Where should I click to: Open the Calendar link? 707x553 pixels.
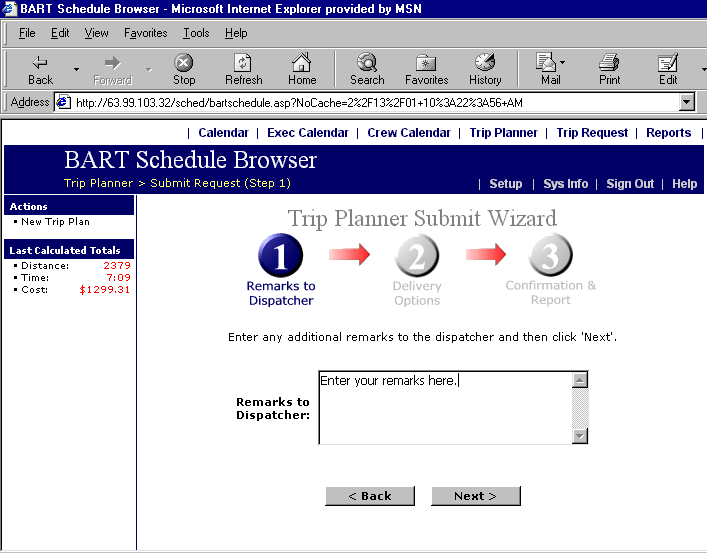pos(223,133)
